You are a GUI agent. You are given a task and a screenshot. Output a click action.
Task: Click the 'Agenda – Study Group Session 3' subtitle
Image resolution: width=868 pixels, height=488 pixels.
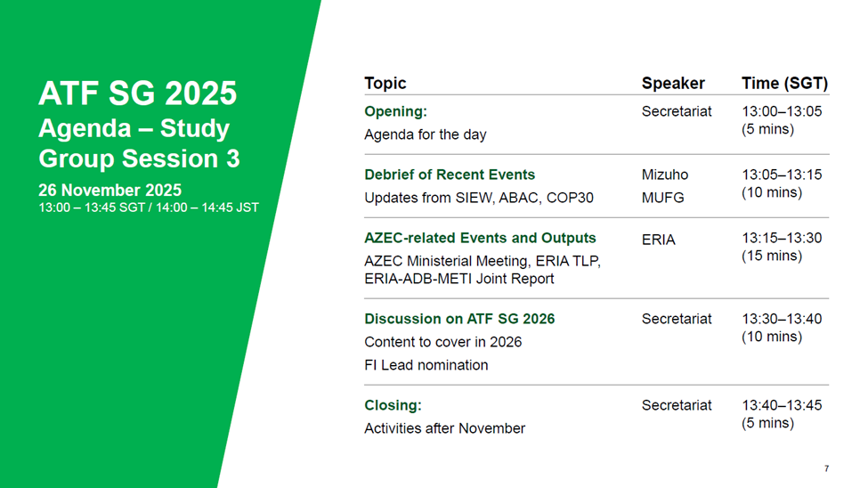coord(138,143)
